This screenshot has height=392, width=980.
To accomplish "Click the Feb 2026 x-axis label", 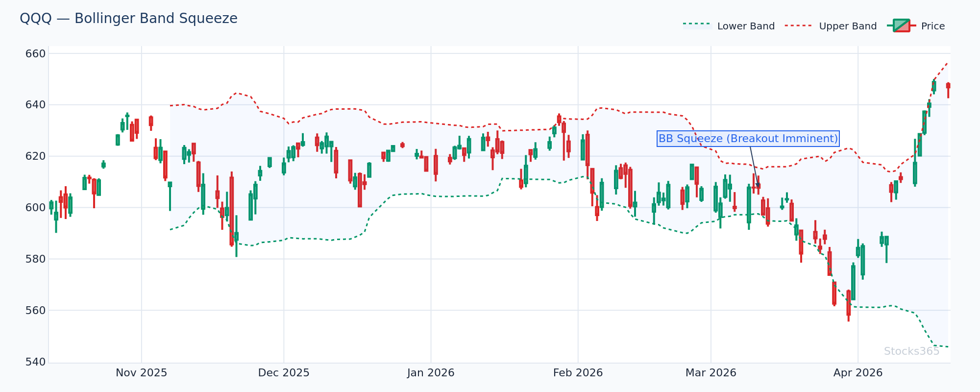I will [x=578, y=373].
